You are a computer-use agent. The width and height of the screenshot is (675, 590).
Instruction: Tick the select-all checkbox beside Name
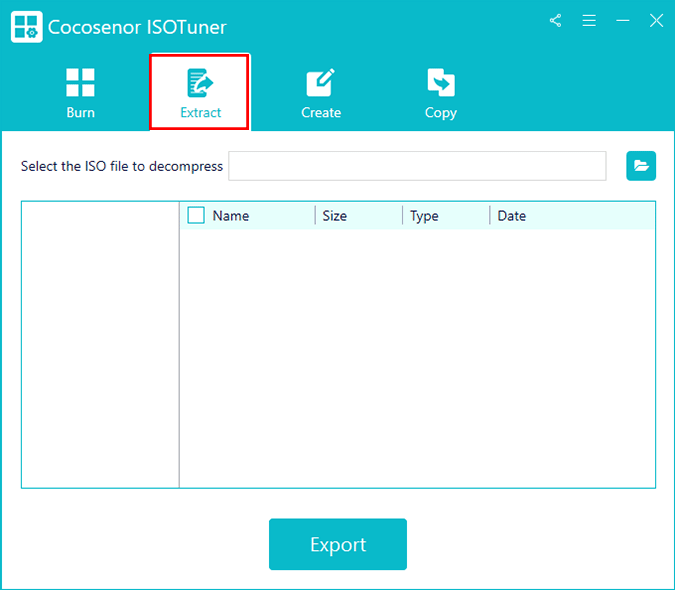[196, 215]
